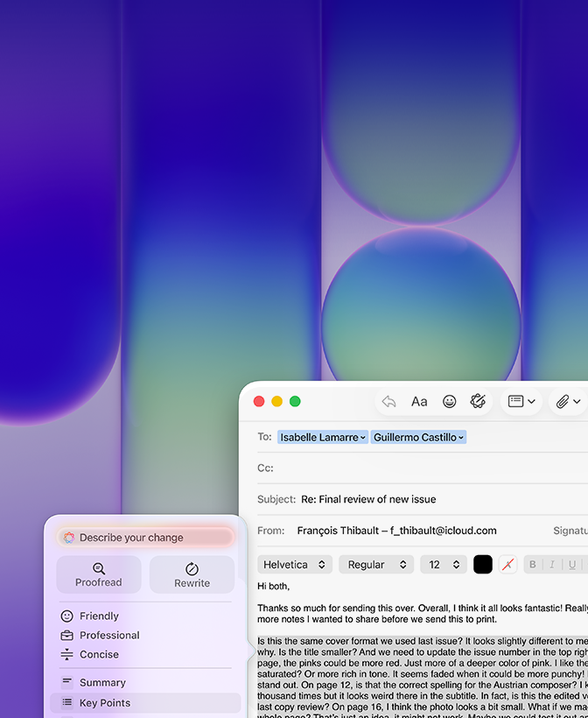Click the From sender address text
588x718 pixels.
tap(396, 531)
